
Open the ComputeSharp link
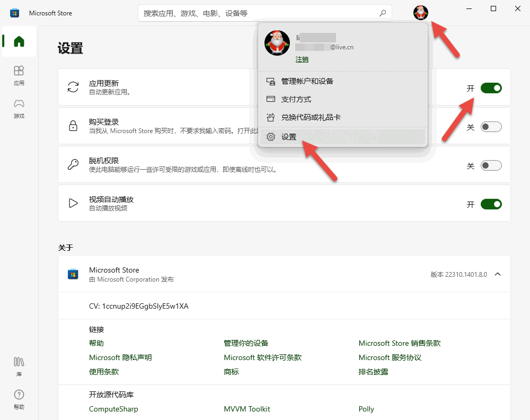pos(113,409)
